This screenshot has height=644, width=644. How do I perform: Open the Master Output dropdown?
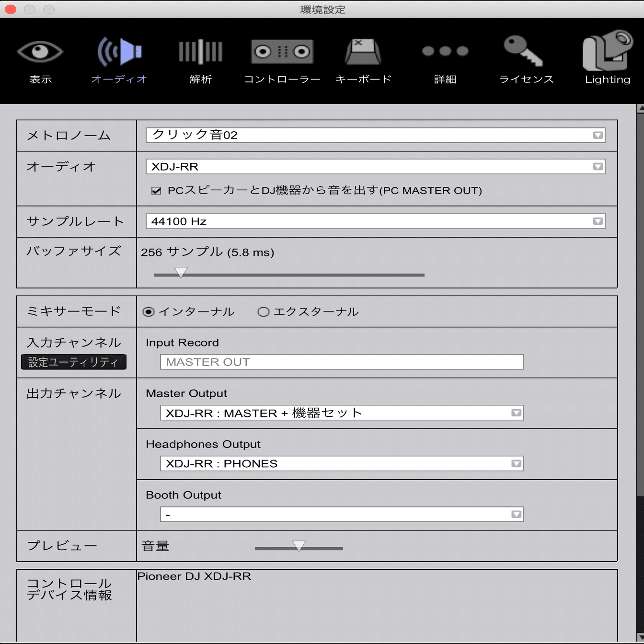click(x=516, y=413)
